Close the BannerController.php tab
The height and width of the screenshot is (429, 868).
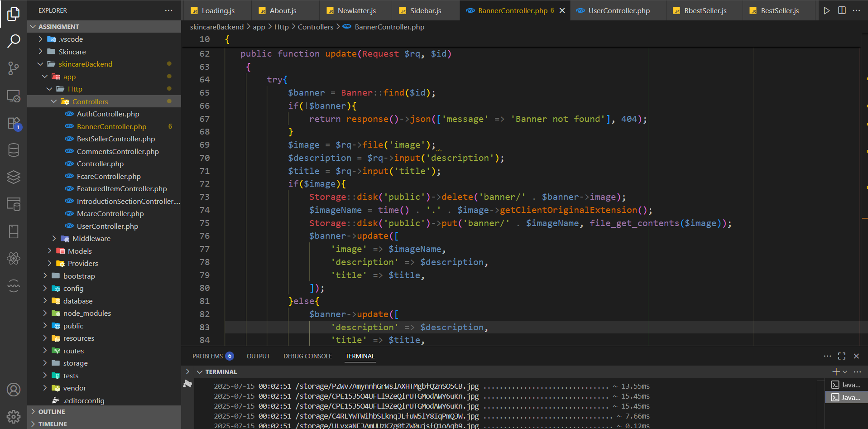point(562,10)
